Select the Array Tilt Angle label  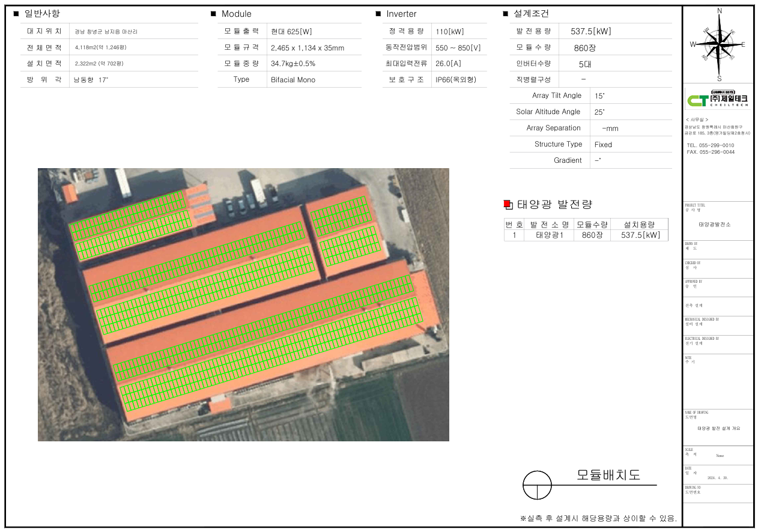(556, 95)
